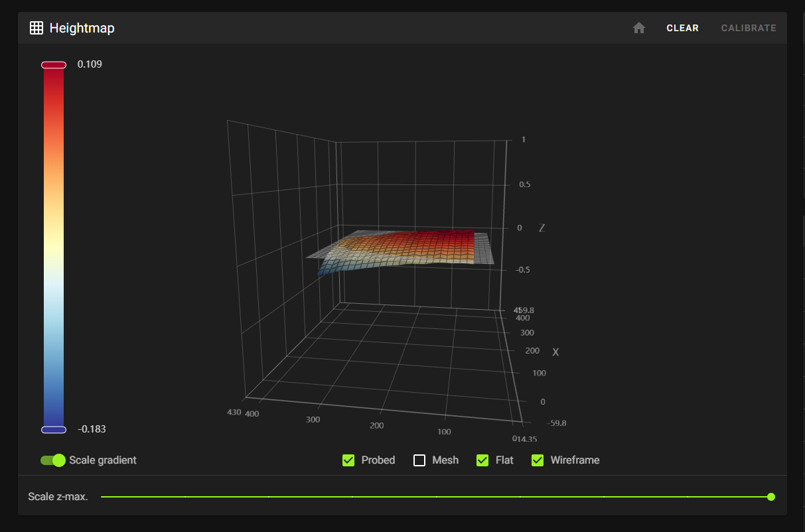Screen dimensions: 805x532
Task: Click the 0.109 maximum value label
Action: point(90,64)
